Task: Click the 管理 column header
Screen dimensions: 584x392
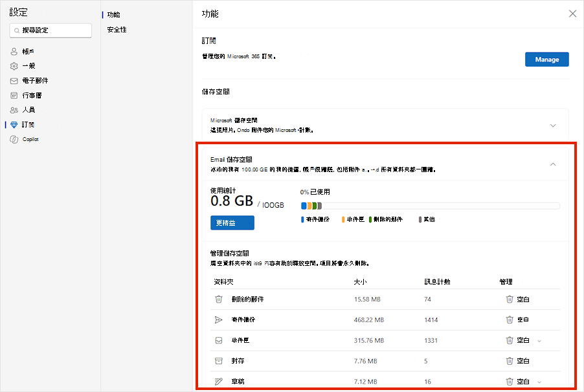Action: pos(506,282)
